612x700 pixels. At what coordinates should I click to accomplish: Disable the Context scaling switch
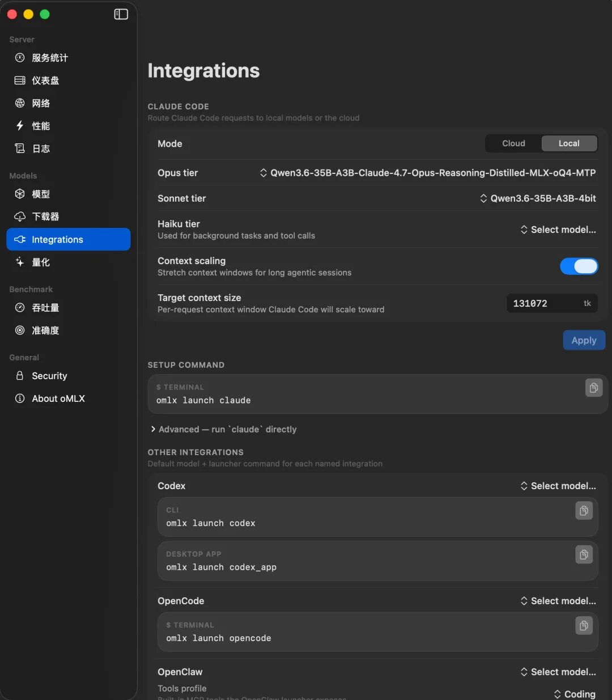pos(579,266)
